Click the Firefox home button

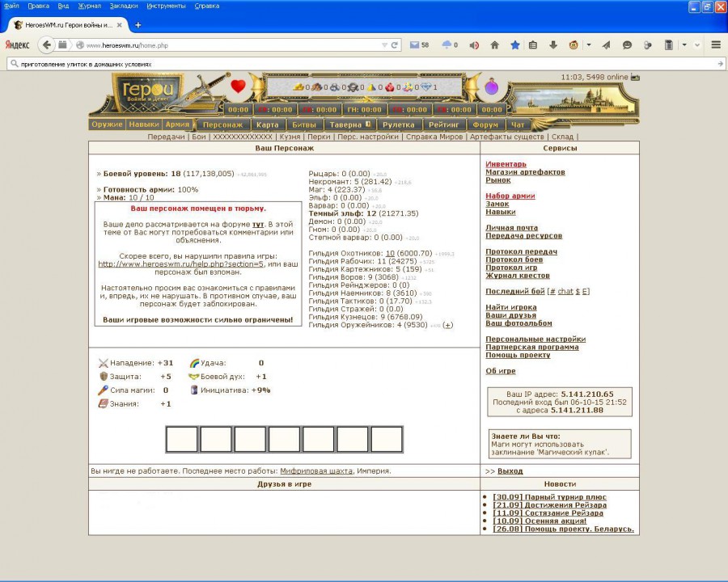click(x=494, y=45)
